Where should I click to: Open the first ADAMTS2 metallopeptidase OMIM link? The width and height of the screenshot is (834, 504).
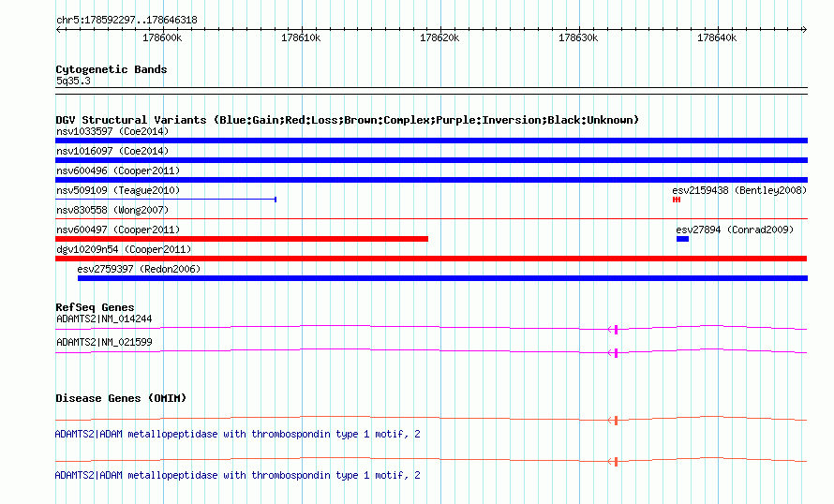coord(237,434)
